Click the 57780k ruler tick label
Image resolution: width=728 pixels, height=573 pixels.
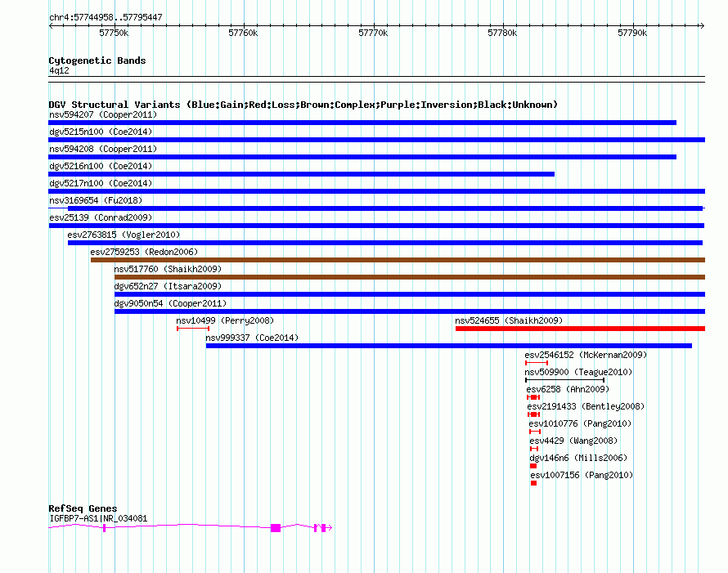502,33
